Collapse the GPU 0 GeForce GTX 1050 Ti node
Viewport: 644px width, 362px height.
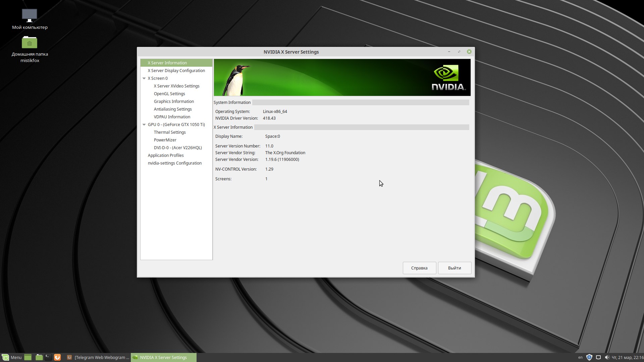click(144, 125)
